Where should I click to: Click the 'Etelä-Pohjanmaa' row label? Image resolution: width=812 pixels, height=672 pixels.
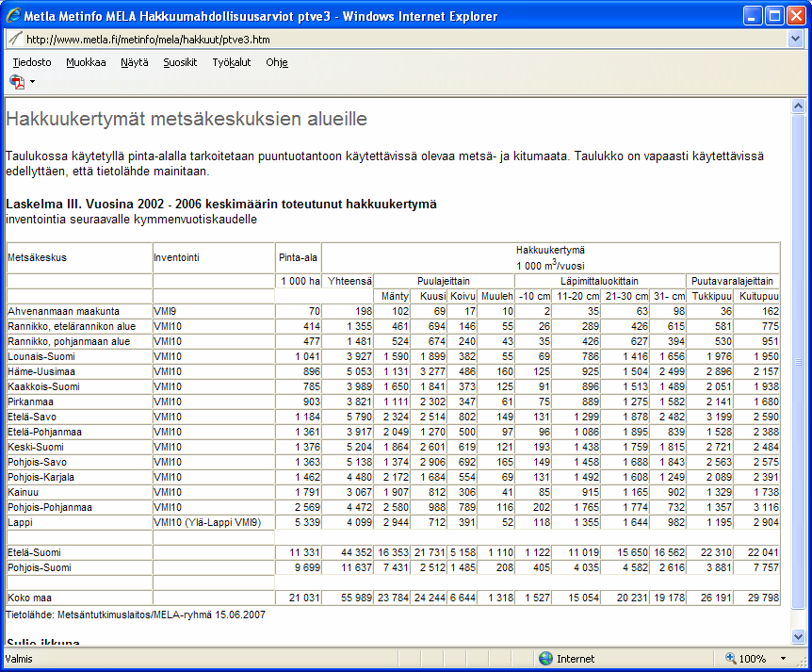pyautogui.click(x=44, y=432)
